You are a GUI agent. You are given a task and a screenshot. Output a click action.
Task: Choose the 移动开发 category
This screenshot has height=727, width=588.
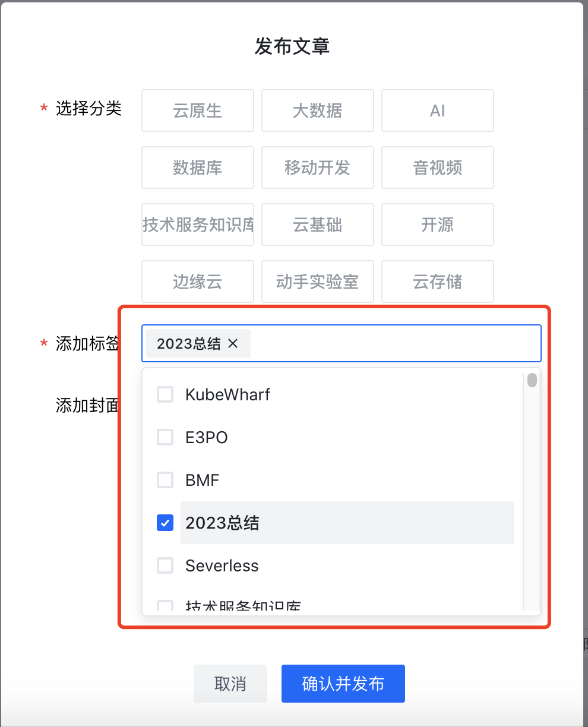318,167
